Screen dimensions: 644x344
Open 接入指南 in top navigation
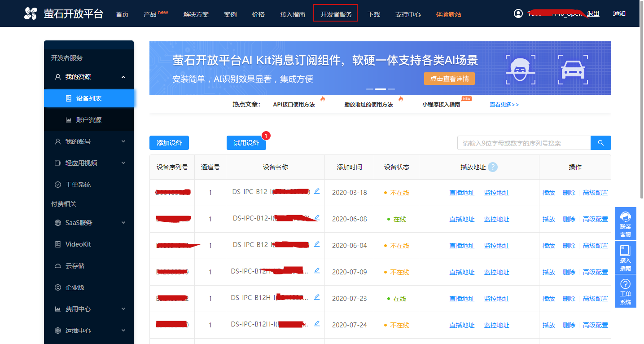pyautogui.click(x=293, y=14)
